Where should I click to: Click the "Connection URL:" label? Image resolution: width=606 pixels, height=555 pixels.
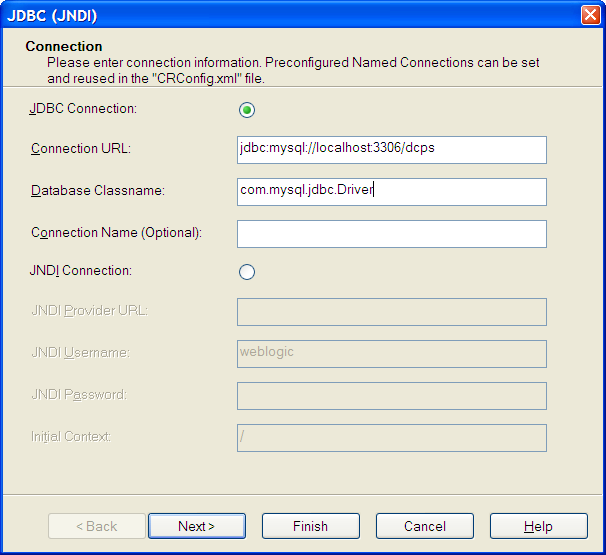[x=81, y=148]
